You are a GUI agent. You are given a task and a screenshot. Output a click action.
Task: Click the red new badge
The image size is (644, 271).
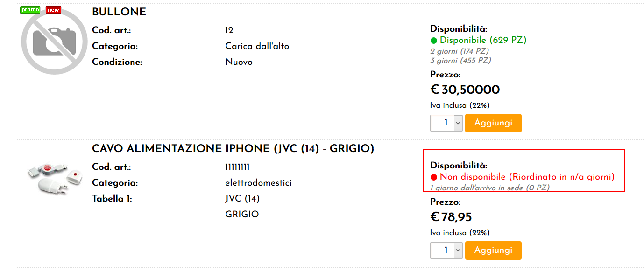pyautogui.click(x=53, y=10)
